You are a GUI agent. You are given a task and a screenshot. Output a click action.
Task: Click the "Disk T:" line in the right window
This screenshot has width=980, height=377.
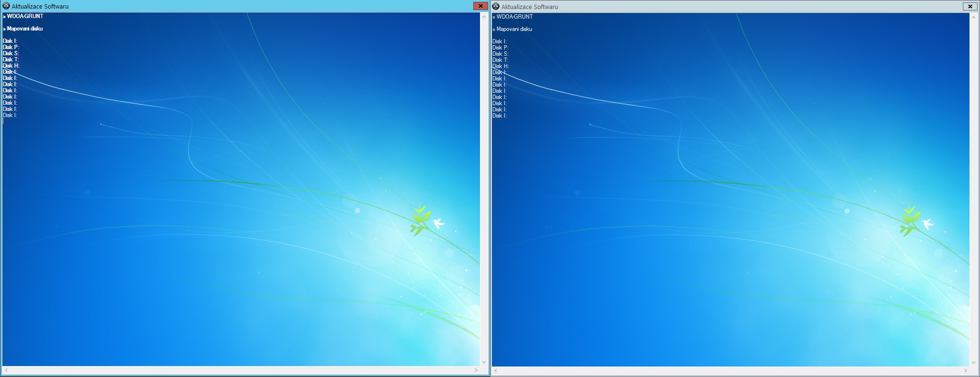click(500, 60)
